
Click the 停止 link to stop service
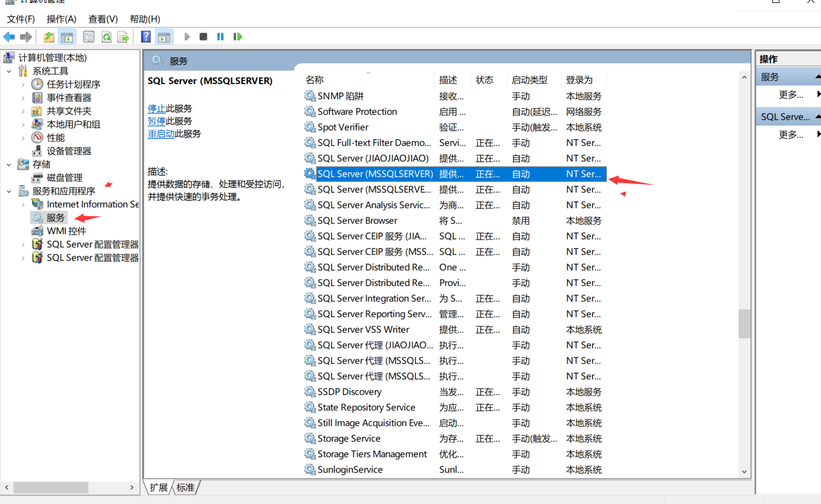click(157, 109)
